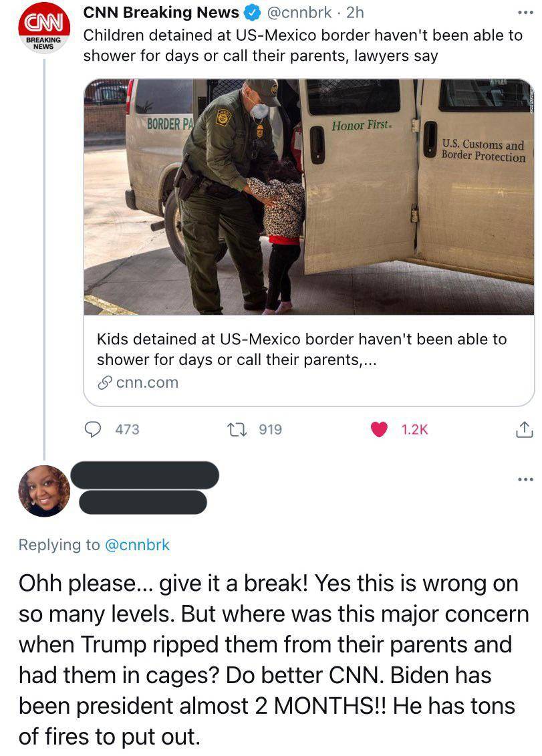
Task: Open the replying user's profile photo
Action: click(x=44, y=491)
